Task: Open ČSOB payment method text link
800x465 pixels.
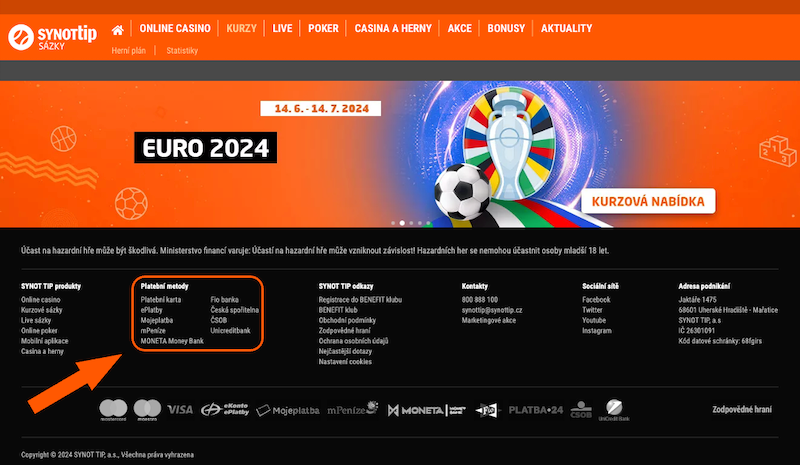Action: (218, 320)
